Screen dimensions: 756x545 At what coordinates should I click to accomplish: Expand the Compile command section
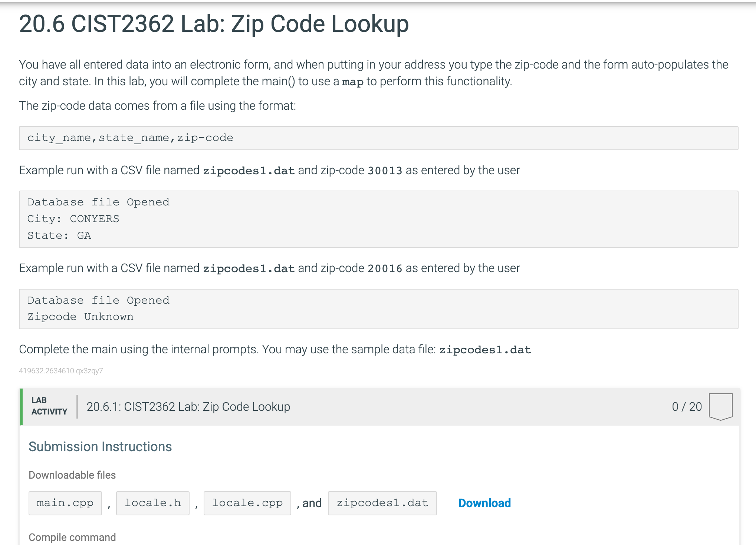(x=73, y=536)
